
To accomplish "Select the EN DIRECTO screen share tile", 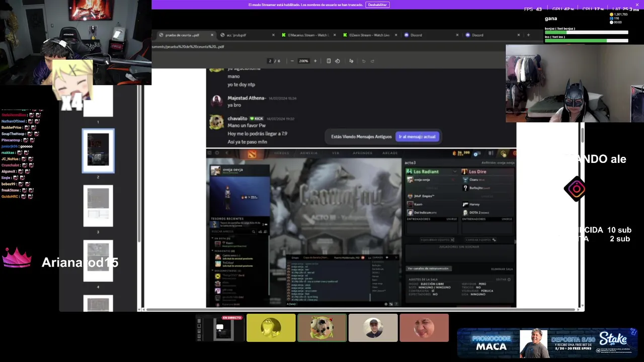I will pos(220,328).
